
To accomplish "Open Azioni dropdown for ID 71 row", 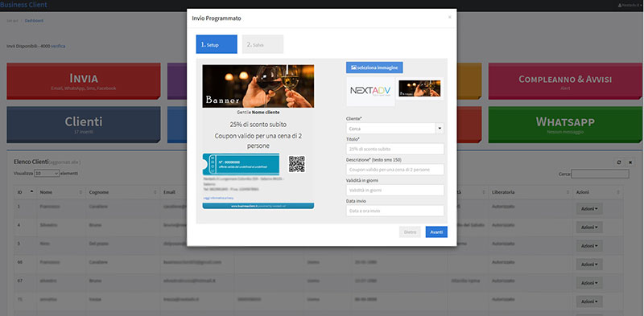I will pyautogui.click(x=589, y=301).
